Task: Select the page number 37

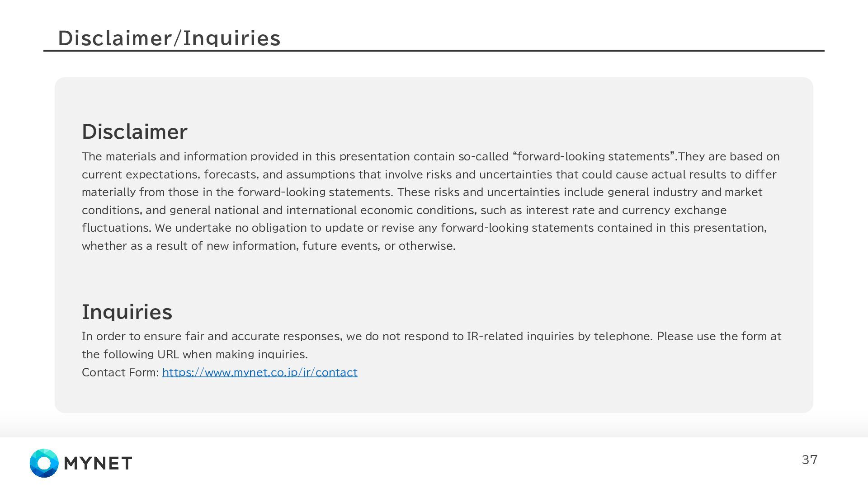Action: 810,460
